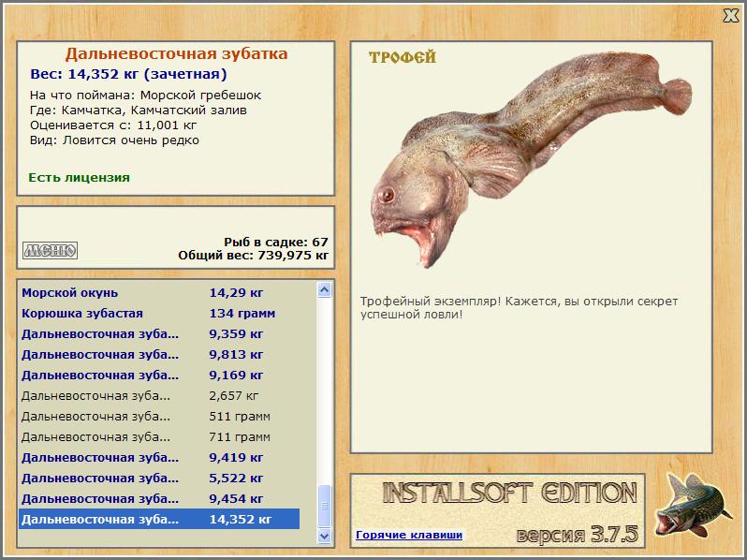Open the Горячие клавиши link
Screen dimensions: 747x560
409,535
